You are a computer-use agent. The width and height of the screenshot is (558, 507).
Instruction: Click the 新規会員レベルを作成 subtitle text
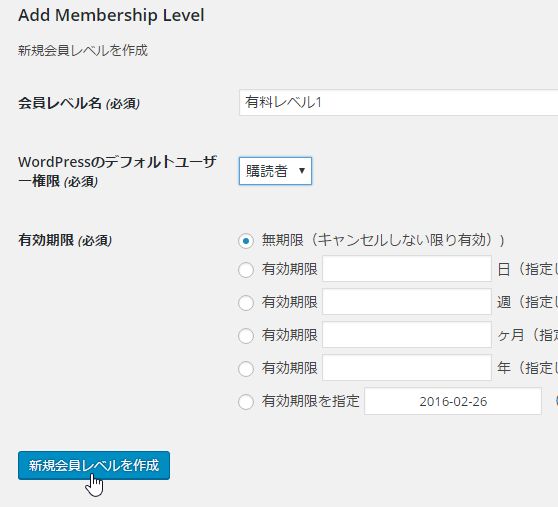point(83,51)
